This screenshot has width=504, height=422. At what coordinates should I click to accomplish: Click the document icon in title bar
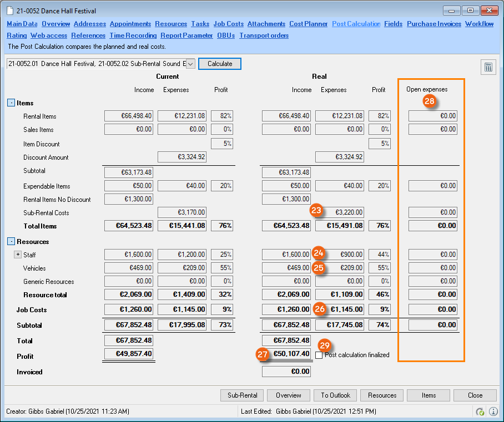pyautogui.click(x=10, y=11)
